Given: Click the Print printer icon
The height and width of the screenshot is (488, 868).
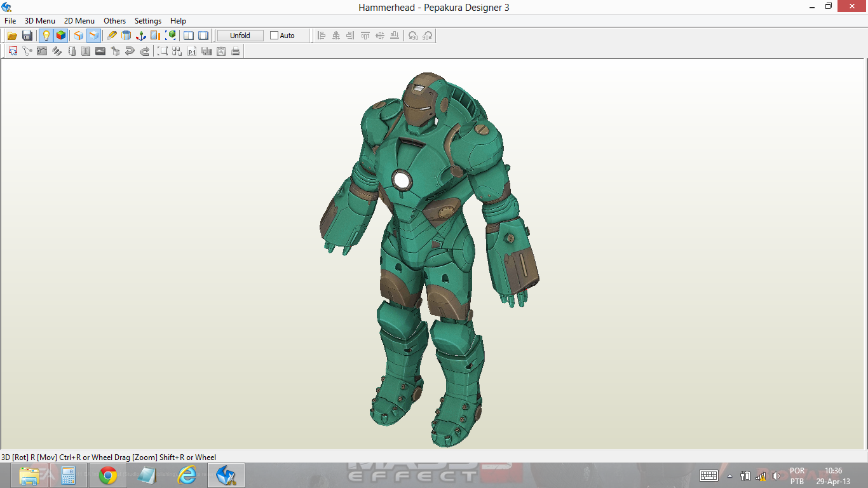Looking at the screenshot, I should pos(236,51).
